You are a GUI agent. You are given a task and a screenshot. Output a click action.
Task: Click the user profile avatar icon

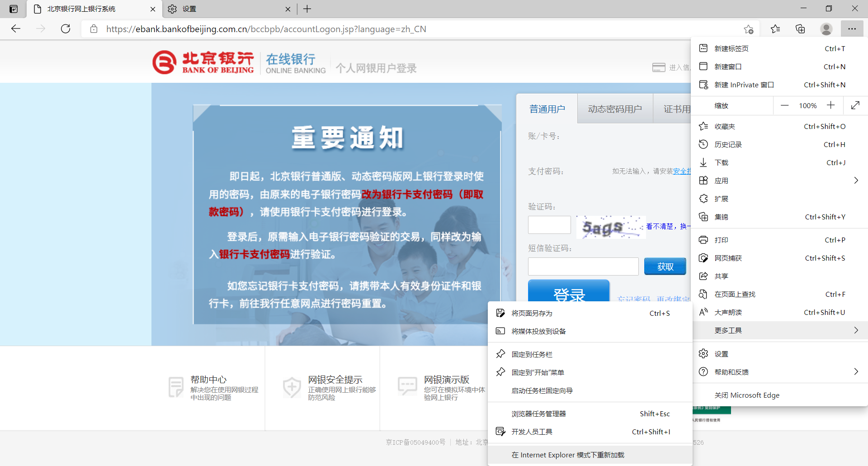pyautogui.click(x=826, y=29)
